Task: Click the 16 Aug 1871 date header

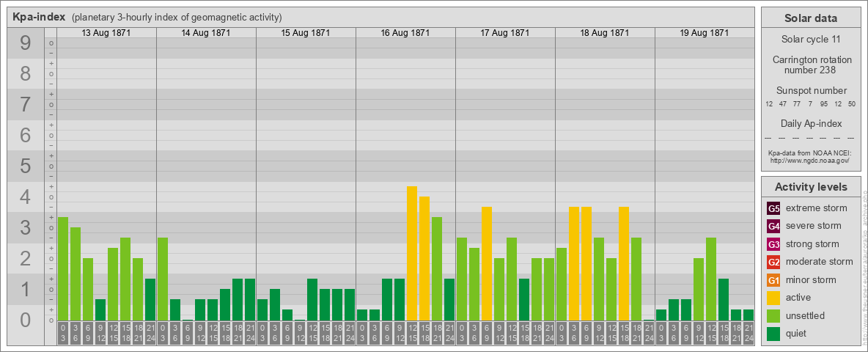Action: point(405,33)
